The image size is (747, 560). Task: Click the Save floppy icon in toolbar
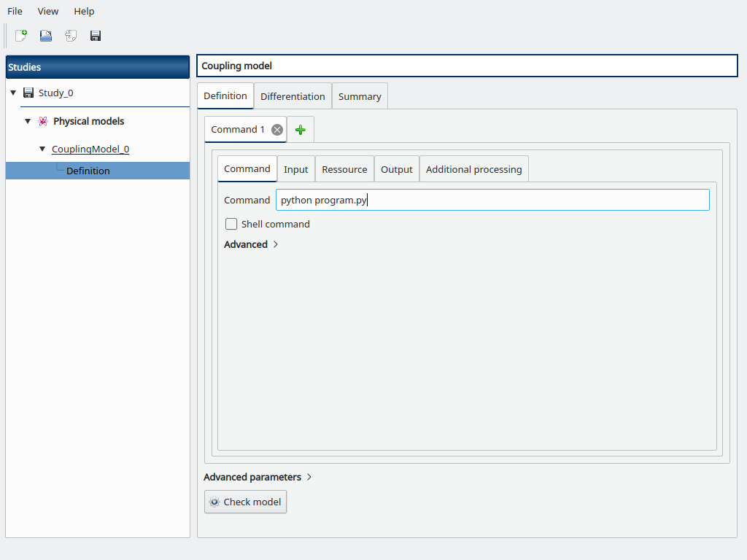point(96,36)
